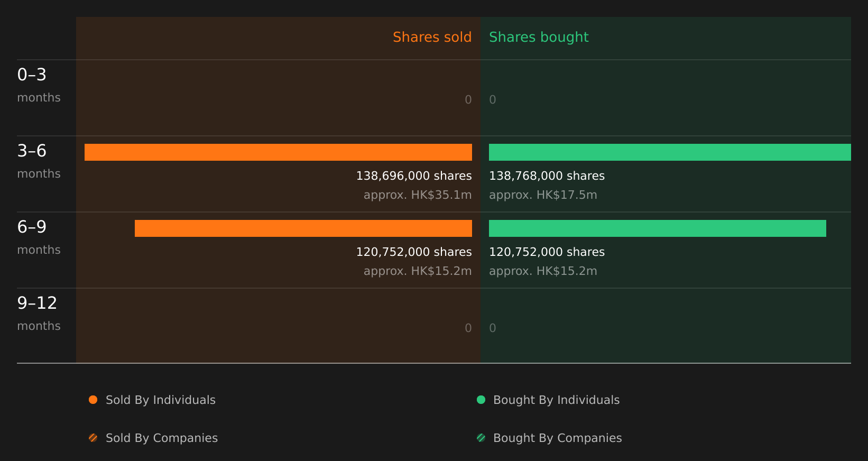The image size is (868, 461).
Task: Click the sold 0 value in 9–12 months
Action: tap(468, 328)
